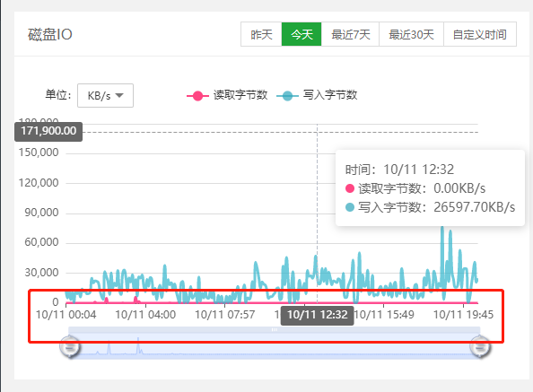533x392 pixels.
Task: Click the data zoom range bar
Action: click(275, 329)
